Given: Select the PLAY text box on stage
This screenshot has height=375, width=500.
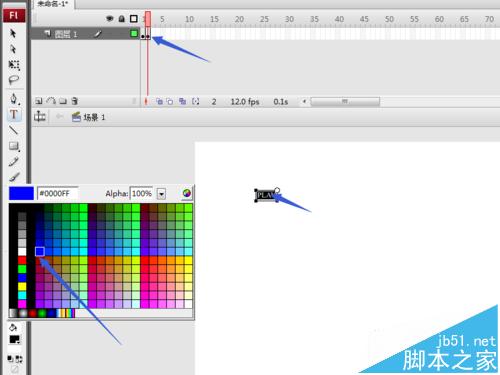Looking at the screenshot, I should click(266, 195).
